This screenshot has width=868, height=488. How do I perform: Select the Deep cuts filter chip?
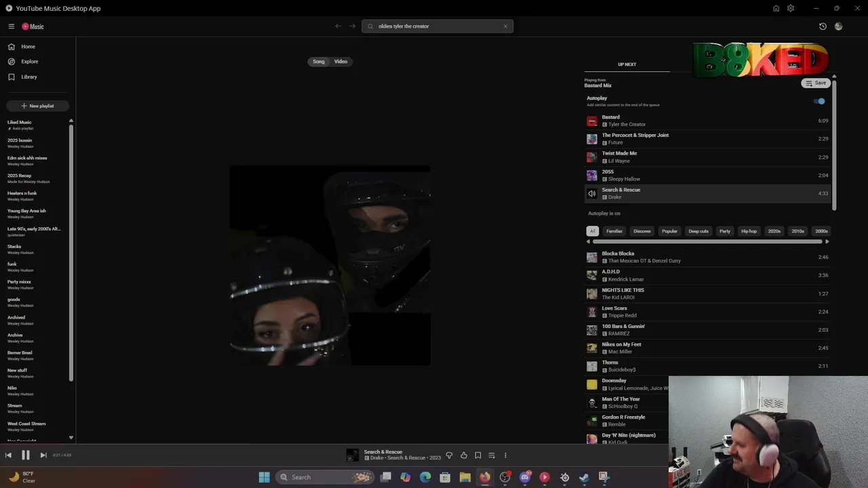698,231
